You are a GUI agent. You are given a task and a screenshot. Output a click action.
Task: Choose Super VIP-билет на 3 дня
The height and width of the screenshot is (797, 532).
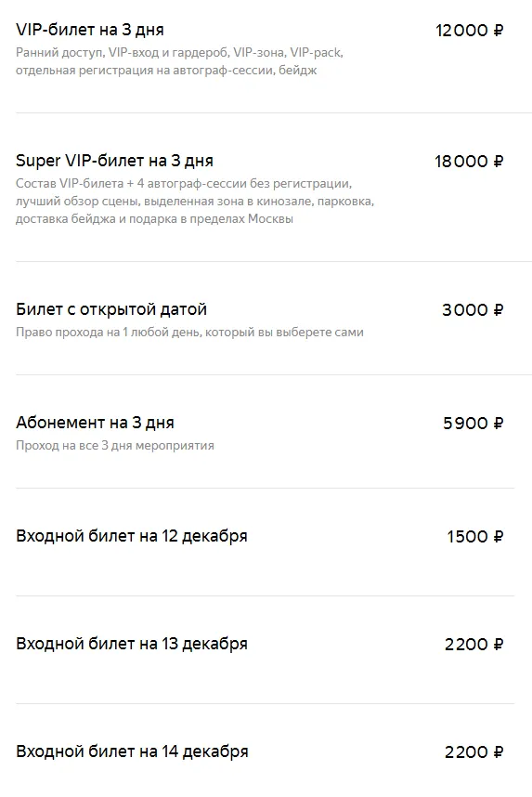114,161
